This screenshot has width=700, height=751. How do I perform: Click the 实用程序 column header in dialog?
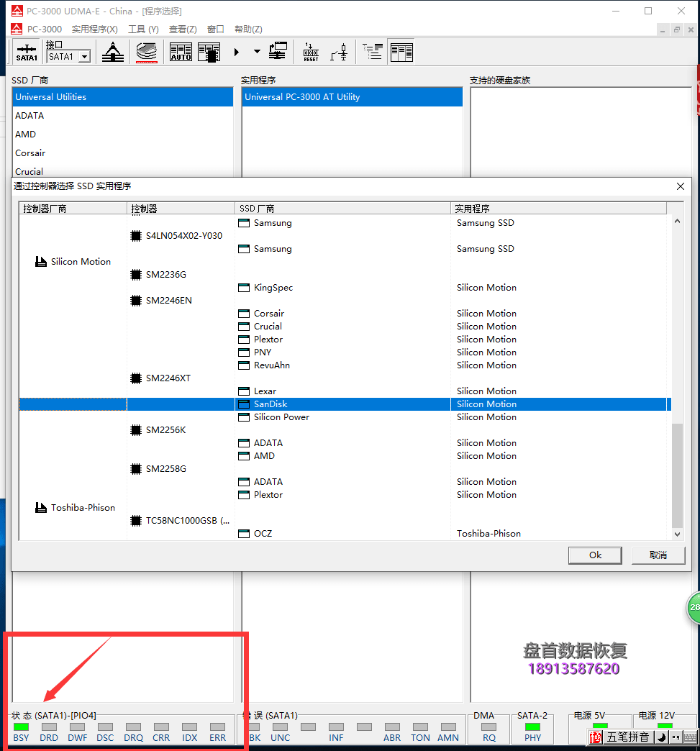tap(559, 209)
